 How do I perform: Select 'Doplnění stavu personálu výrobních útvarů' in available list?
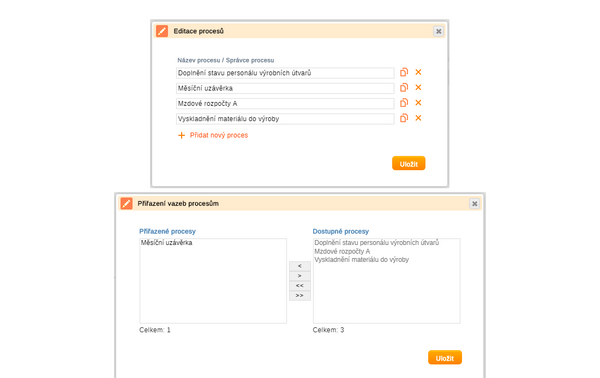(x=377, y=243)
